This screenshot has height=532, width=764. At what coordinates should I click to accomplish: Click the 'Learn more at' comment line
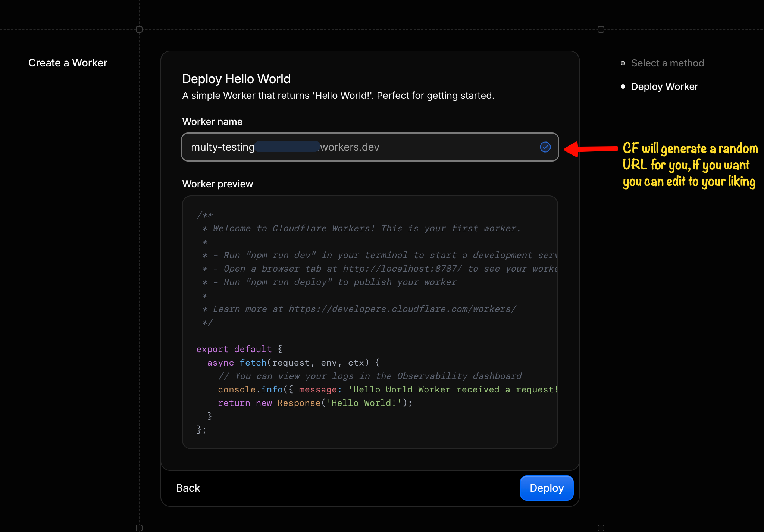click(x=359, y=309)
